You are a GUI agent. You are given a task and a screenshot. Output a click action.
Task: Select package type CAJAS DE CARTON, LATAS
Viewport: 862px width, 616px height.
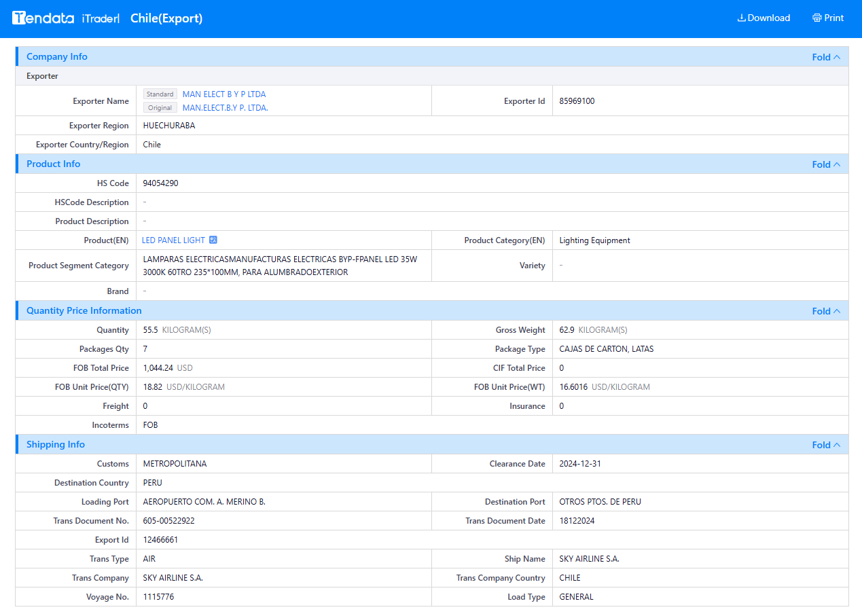pyautogui.click(x=607, y=349)
